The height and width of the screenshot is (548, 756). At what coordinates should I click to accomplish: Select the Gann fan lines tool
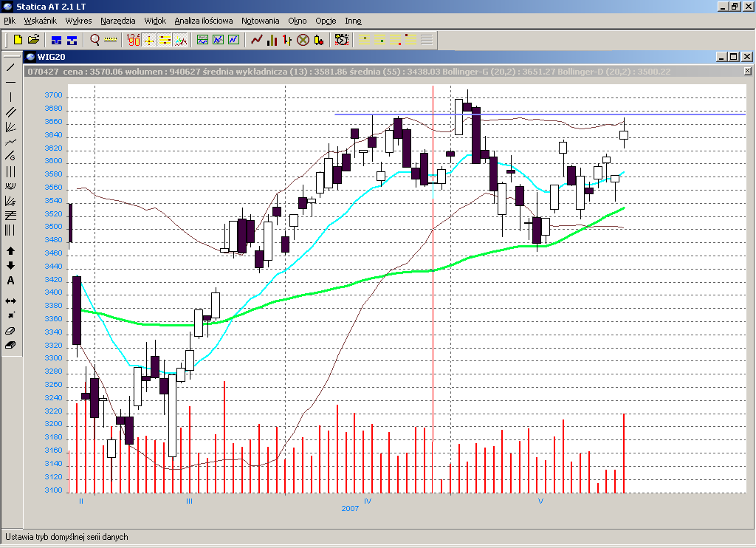[x=10, y=127]
